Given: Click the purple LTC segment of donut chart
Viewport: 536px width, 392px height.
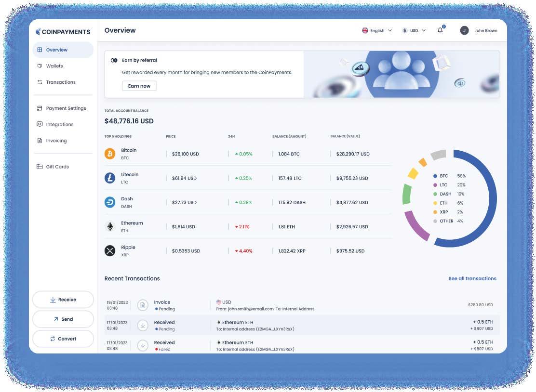Looking at the screenshot, I should coord(415,226).
